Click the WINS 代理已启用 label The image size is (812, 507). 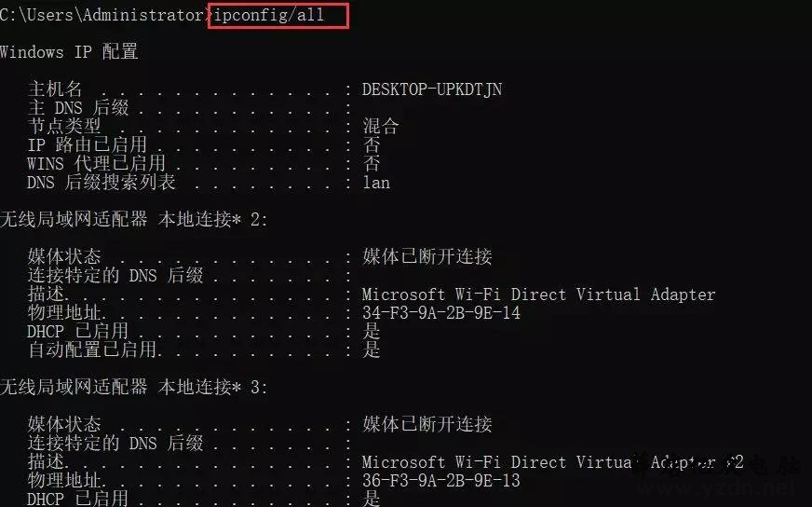tap(96, 164)
